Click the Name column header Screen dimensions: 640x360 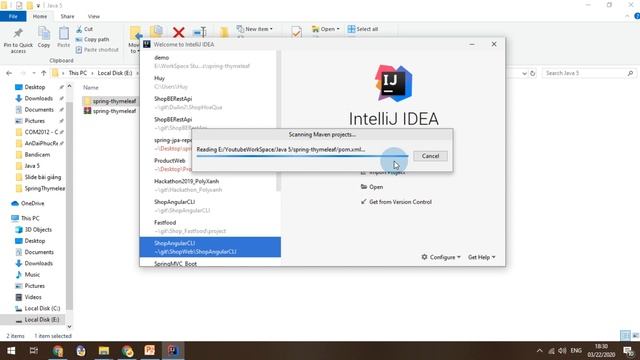(91, 87)
